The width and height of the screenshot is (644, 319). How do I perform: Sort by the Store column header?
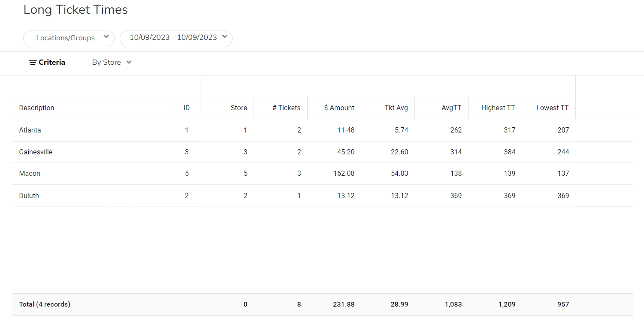coord(239,108)
